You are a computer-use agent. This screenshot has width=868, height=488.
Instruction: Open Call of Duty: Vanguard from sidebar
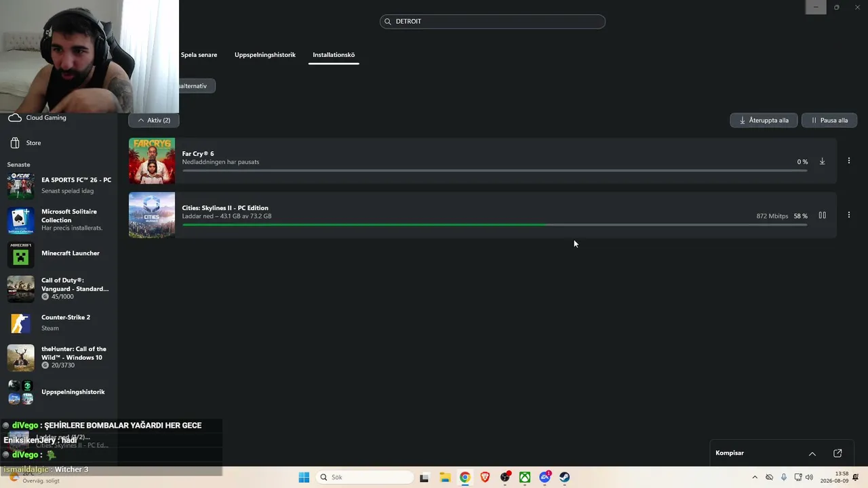click(x=59, y=289)
